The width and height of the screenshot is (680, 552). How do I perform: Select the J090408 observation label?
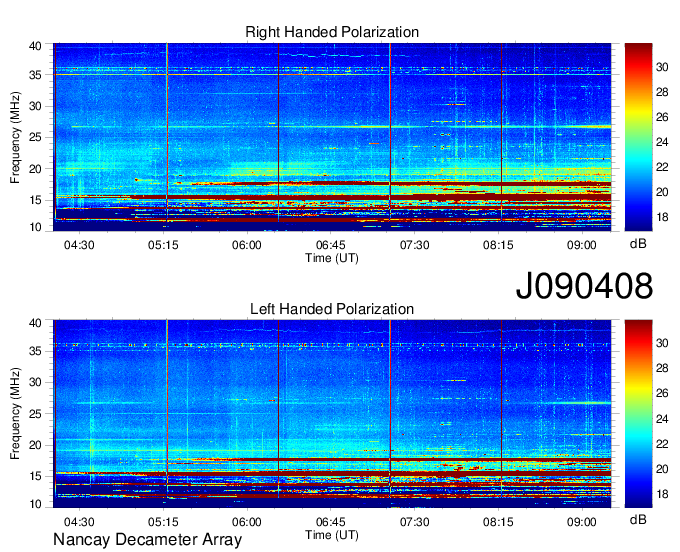[584, 286]
